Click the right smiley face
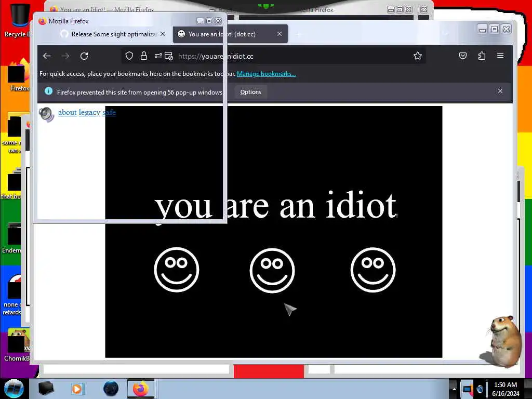This screenshot has height=399, width=532. pos(373,270)
